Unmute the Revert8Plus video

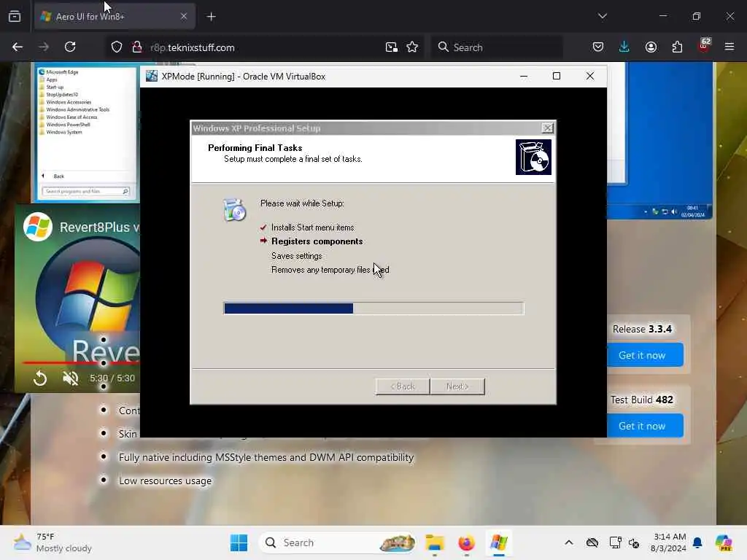tap(71, 378)
